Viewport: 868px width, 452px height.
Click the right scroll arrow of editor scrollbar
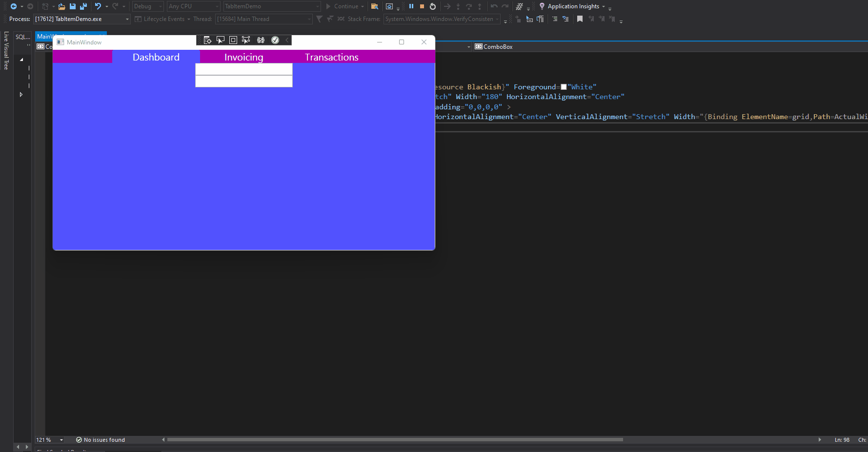click(x=820, y=440)
